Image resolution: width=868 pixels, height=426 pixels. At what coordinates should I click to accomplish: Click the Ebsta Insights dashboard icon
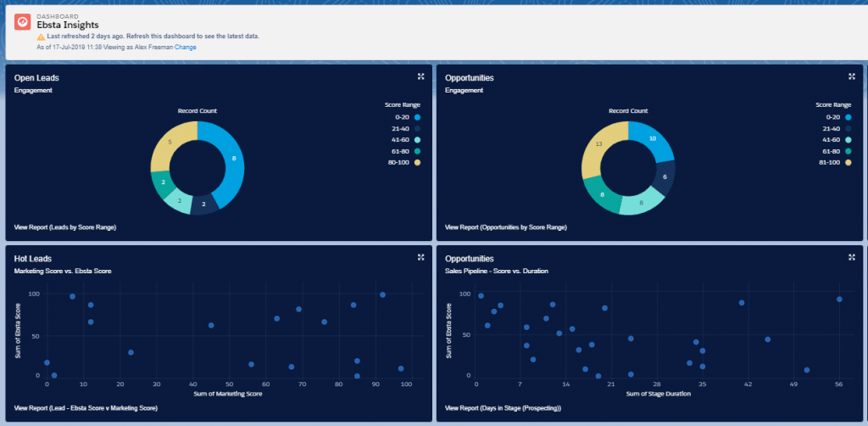(x=23, y=21)
